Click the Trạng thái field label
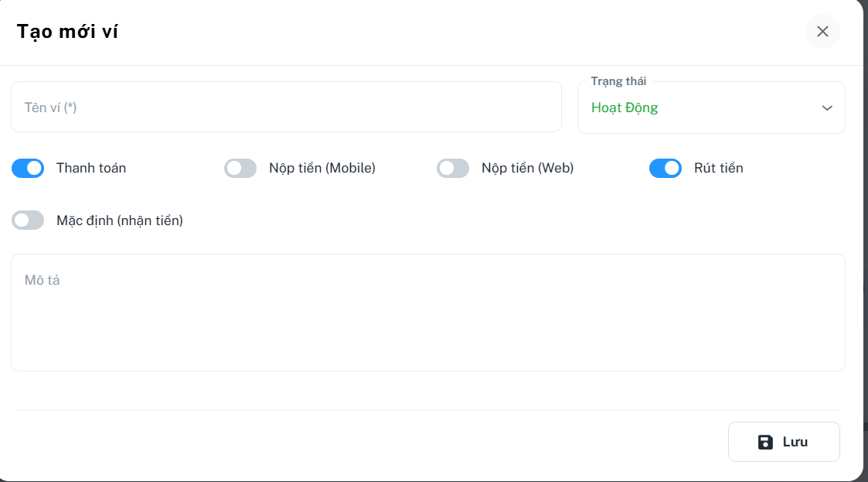Viewport: 868px width, 482px height. point(618,81)
